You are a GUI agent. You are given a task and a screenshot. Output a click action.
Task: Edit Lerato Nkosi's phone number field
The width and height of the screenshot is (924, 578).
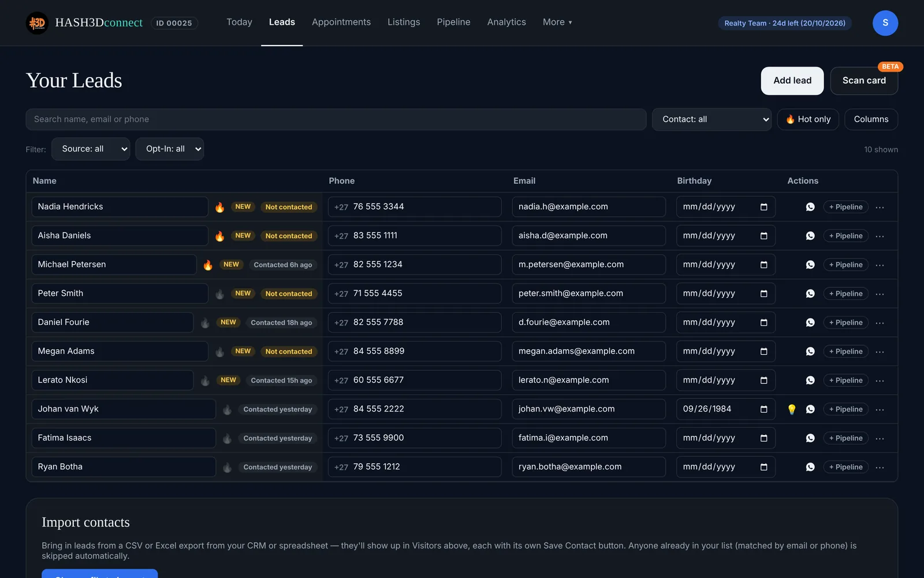(415, 380)
